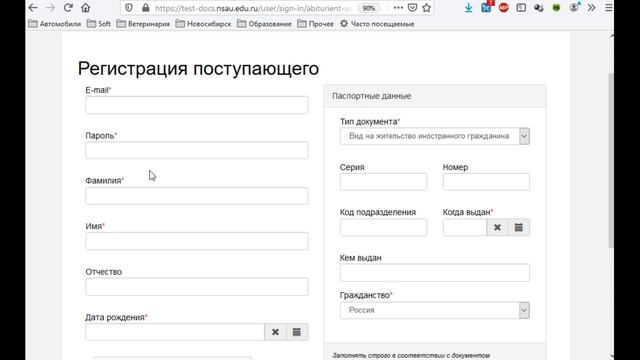Image resolution: width=640 pixels, height=360 pixels.
Task: Focus the Серия input field
Action: tap(383, 182)
